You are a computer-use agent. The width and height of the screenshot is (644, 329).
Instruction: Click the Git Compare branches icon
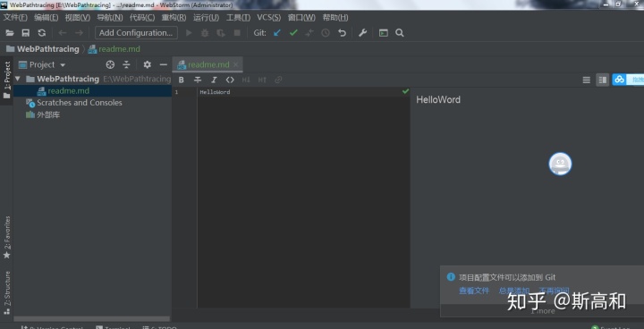click(309, 33)
